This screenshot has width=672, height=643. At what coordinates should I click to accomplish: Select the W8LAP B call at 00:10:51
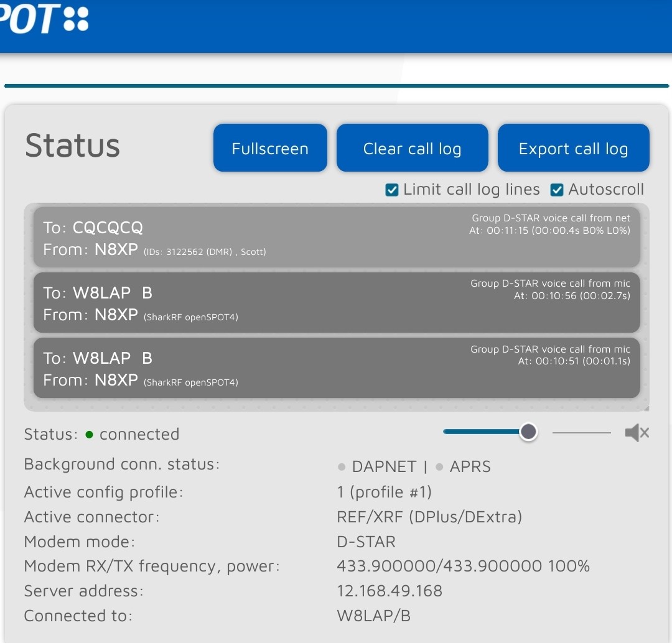(336, 368)
